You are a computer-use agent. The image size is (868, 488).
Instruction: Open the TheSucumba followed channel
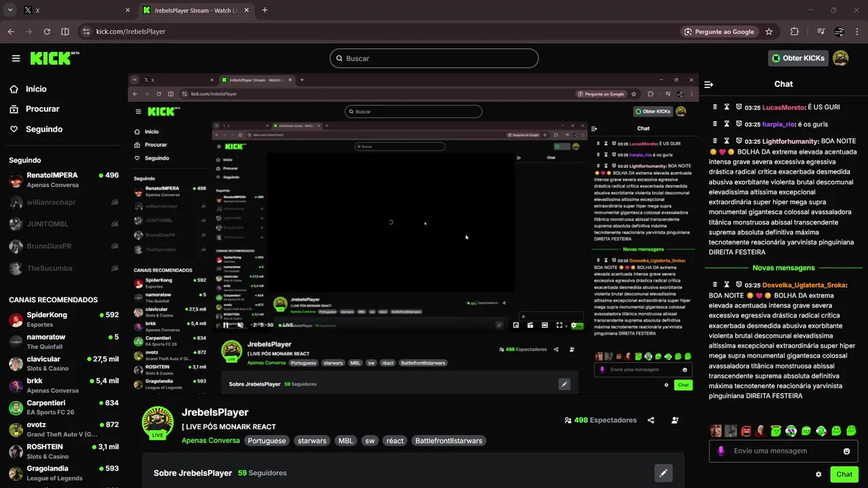click(x=64, y=268)
